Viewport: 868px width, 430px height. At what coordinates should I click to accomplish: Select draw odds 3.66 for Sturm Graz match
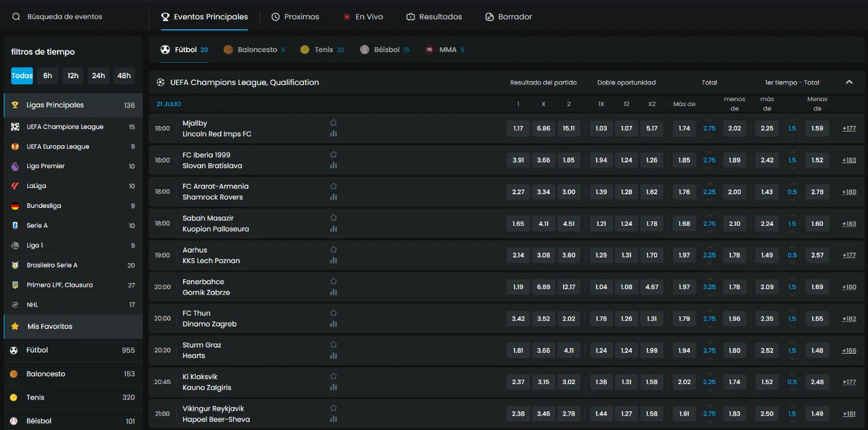pyautogui.click(x=544, y=351)
